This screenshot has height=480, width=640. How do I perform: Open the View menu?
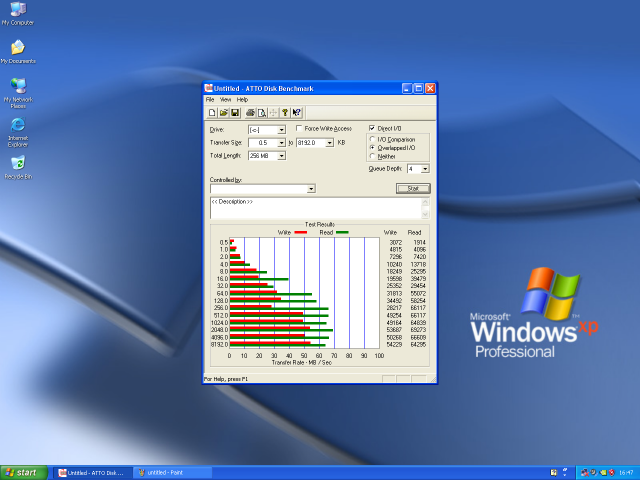[x=225, y=100]
